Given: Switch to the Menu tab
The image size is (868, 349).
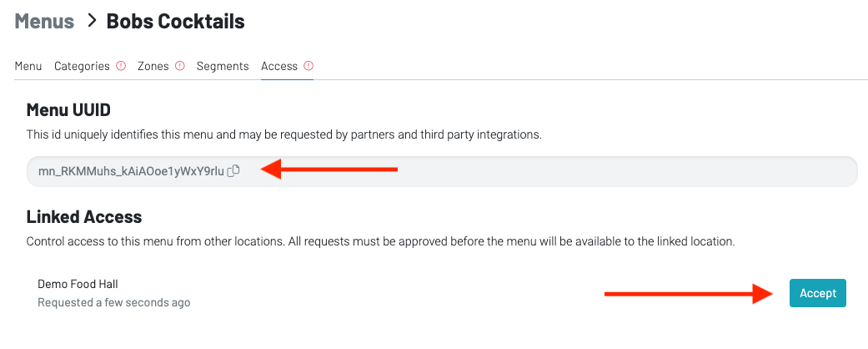Looking at the screenshot, I should point(28,66).
